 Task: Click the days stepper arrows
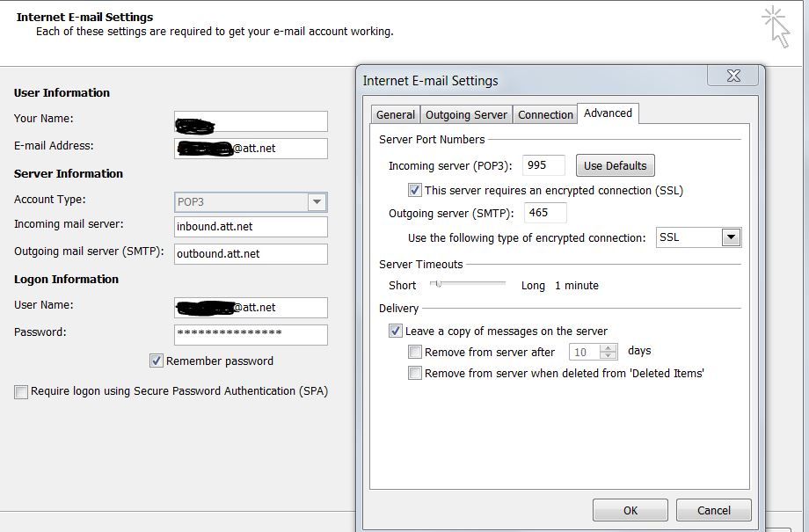pyautogui.click(x=609, y=352)
